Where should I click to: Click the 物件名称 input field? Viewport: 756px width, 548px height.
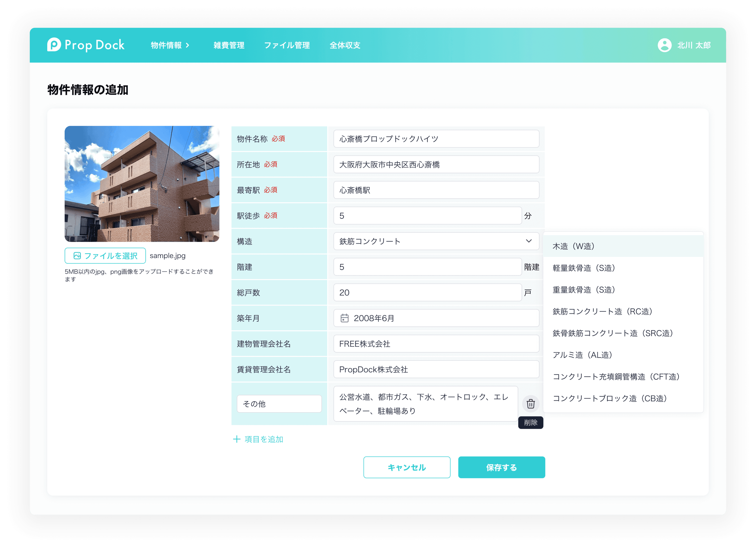coord(436,139)
